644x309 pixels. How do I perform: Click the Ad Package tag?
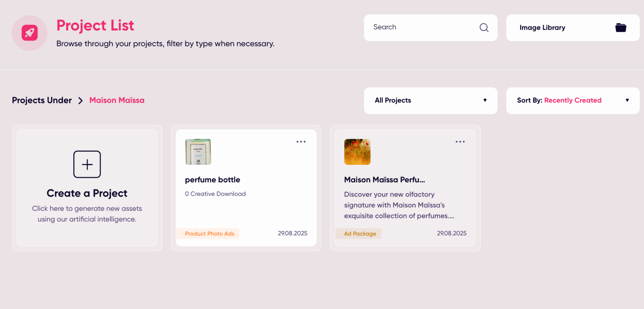tap(360, 234)
